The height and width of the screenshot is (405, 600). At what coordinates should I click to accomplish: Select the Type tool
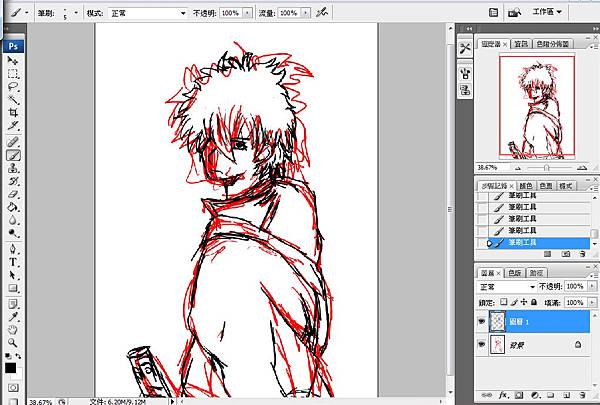pyautogui.click(x=13, y=263)
